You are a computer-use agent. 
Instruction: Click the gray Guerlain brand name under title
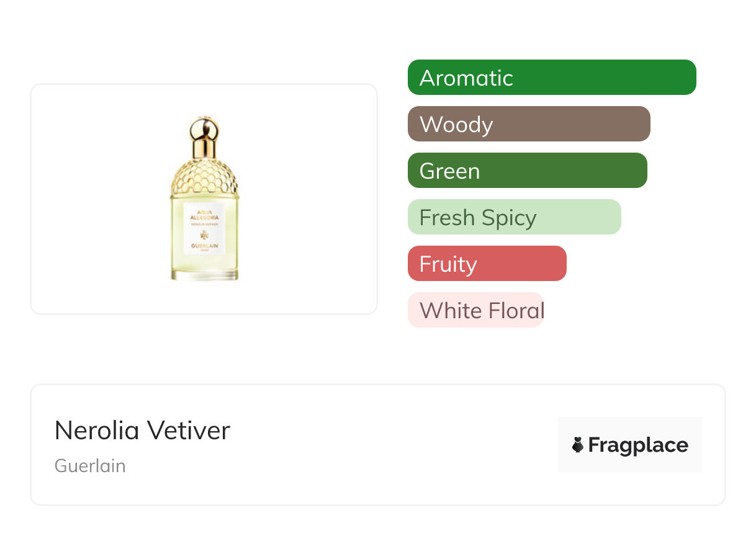click(90, 466)
